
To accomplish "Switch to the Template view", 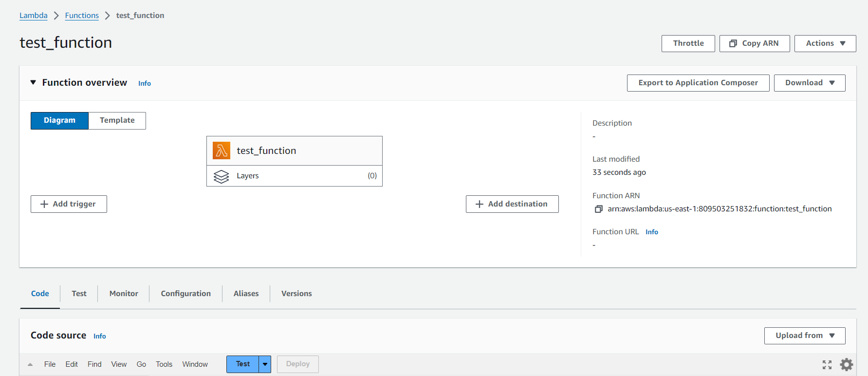I will (x=117, y=120).
